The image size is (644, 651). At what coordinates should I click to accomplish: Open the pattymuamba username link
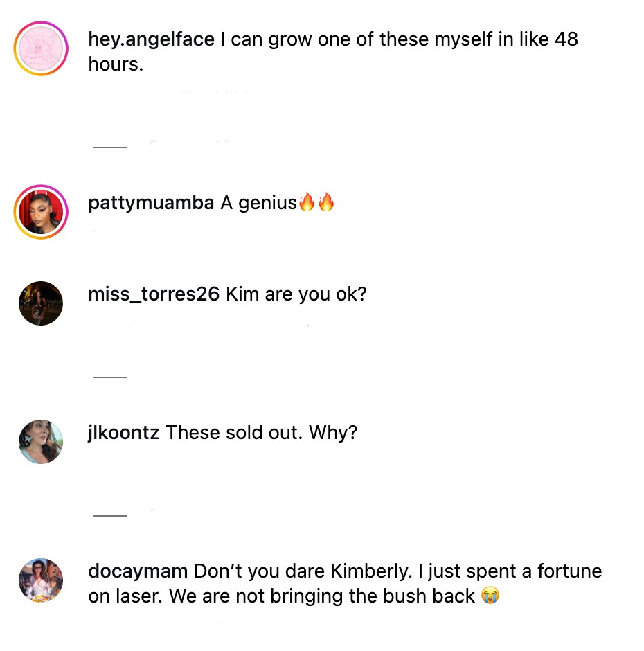click(x=150, y=202)
